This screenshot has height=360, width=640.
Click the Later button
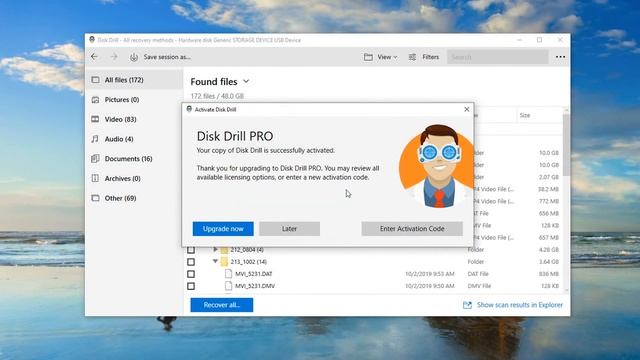[x=289, y=229]
